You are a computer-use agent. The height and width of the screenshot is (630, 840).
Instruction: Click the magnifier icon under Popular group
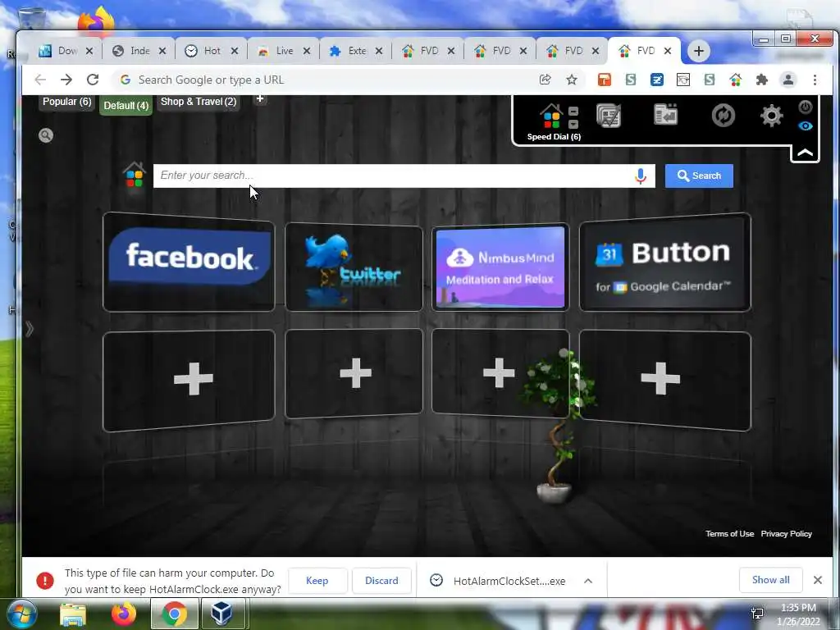46,135
